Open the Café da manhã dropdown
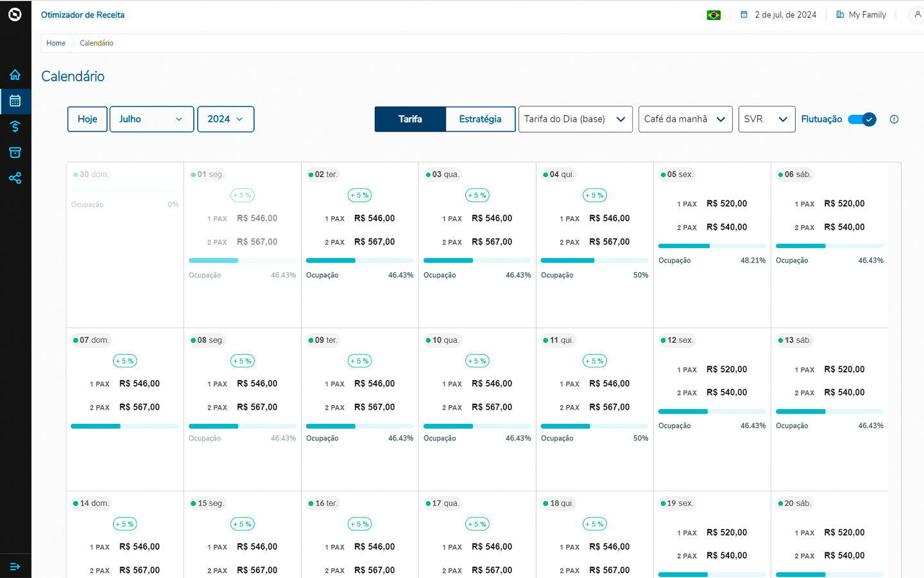The image size is (924, 578). click(685, 119)
